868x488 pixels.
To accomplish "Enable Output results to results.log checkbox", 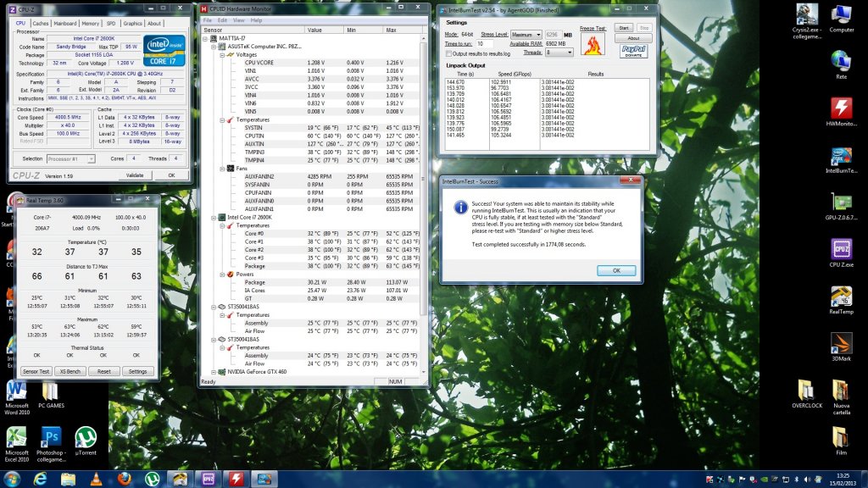I will click(449, 53).
